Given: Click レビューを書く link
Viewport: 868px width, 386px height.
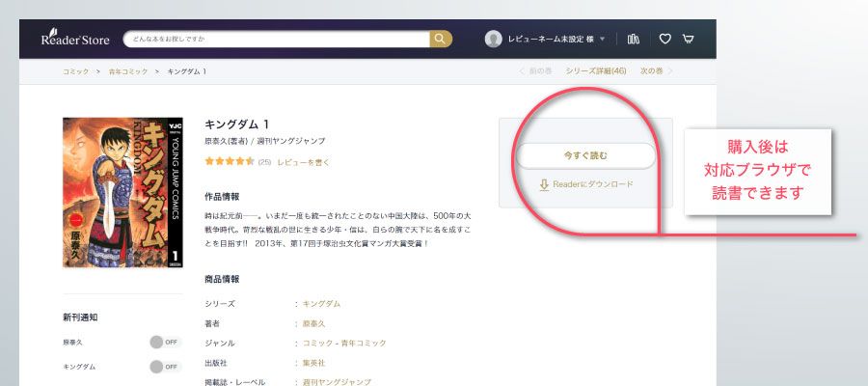Looking at the screenshot, I should tap(304, 162).
